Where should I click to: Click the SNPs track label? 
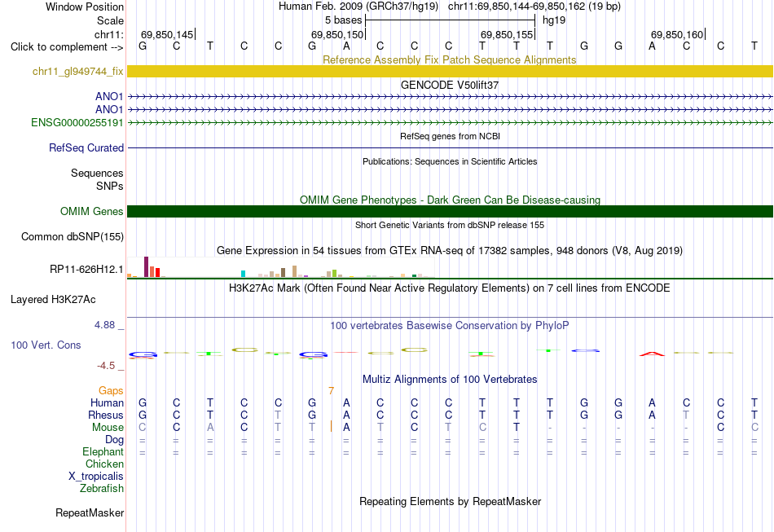pyautogui.click(x=110, y=186)
